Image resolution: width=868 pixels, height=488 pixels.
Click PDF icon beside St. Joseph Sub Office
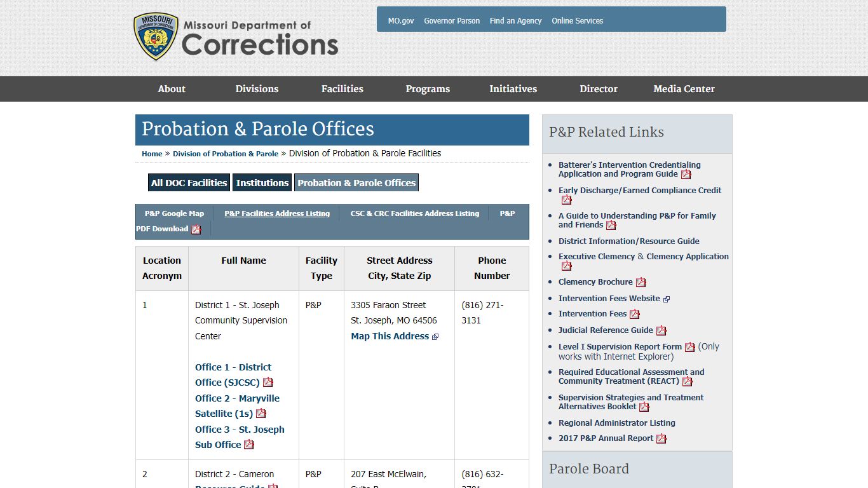249,445
